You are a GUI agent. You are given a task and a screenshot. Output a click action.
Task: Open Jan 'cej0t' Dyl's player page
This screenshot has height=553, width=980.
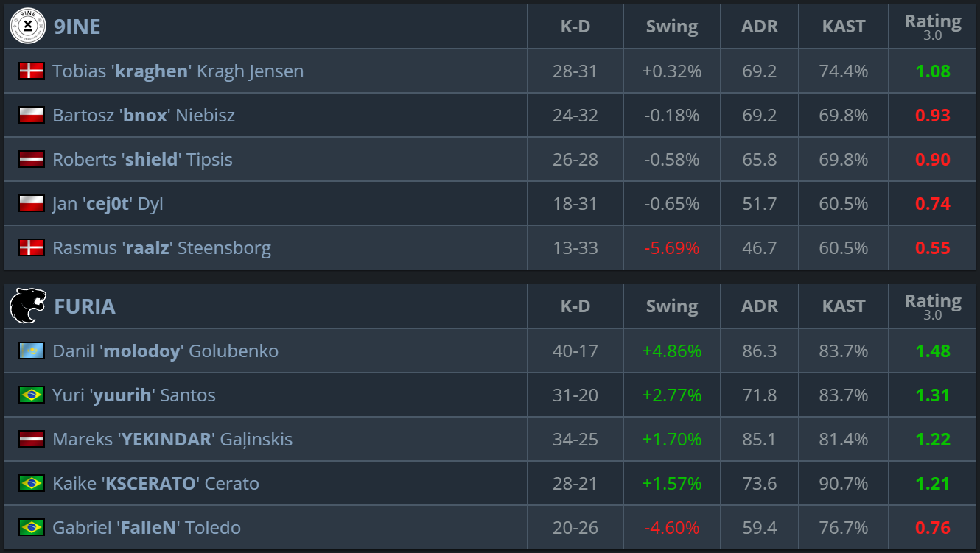pyautogui.click(x=108, y=204)
